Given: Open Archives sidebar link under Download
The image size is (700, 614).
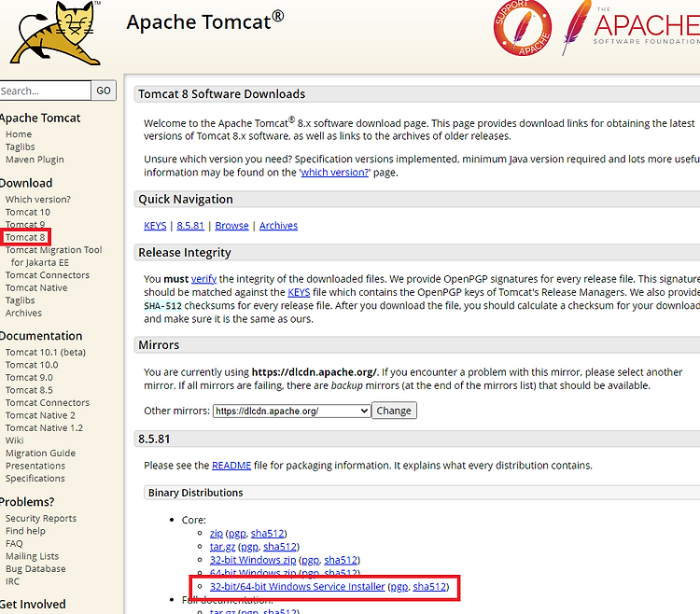Looking at the screenshot, I should tap(23, 313).
